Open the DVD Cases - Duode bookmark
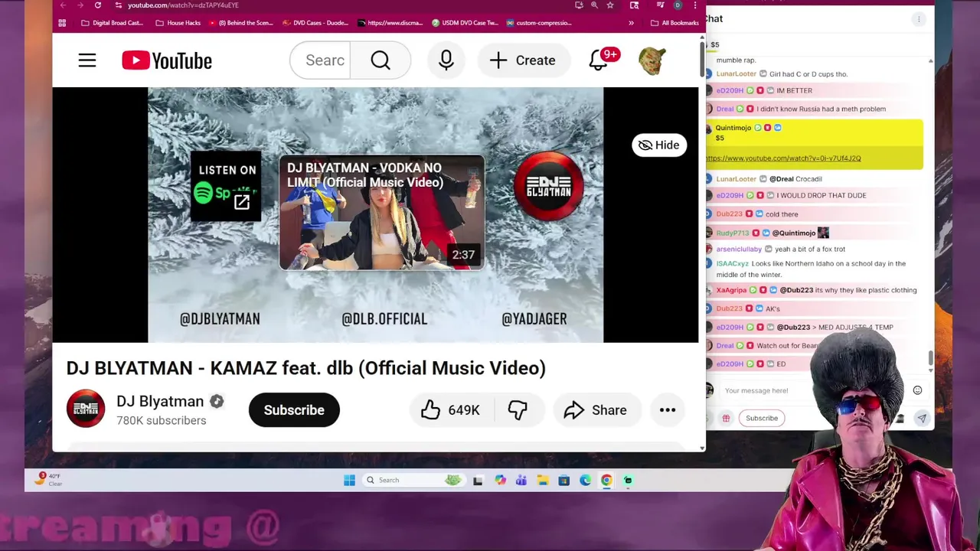 [x=315, y=23]
